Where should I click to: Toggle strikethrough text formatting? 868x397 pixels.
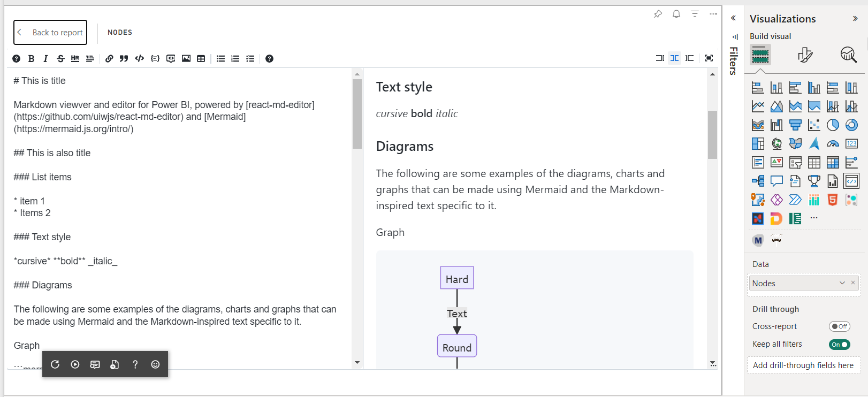60,59
